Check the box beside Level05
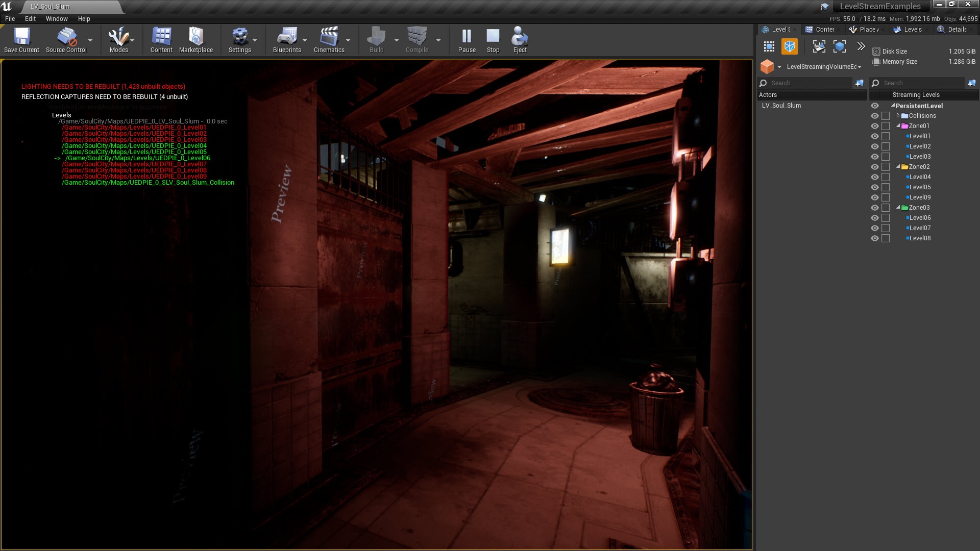This screenshot has height=551, width=980. (x=886, y=187)
